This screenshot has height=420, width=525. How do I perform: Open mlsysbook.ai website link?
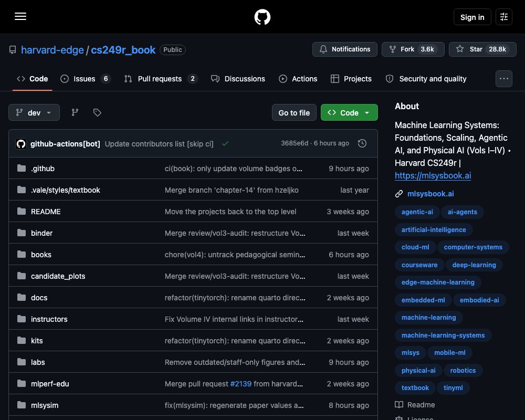click(x=430, y=194)
